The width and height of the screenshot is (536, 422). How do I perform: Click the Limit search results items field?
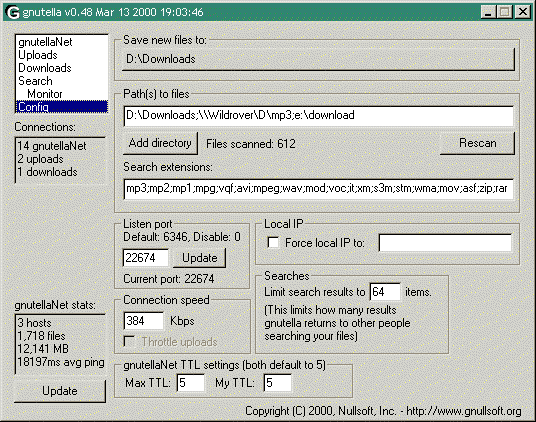pos(385,292)
